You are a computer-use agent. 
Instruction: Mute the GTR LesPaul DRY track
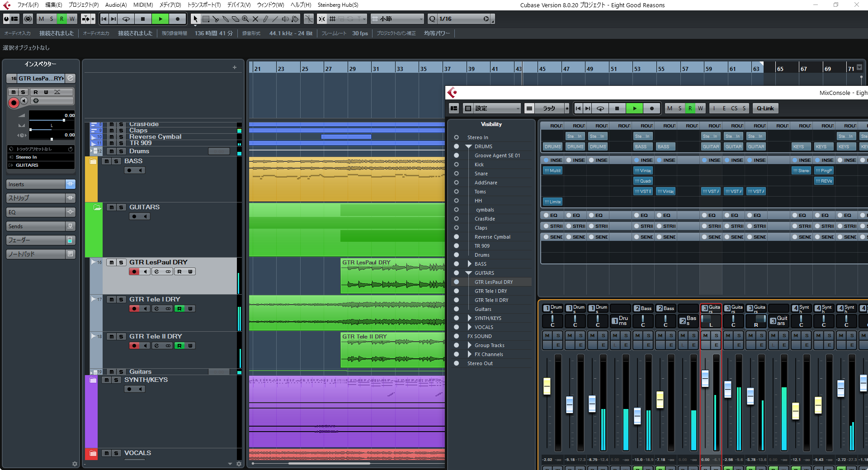pos(111,263)
